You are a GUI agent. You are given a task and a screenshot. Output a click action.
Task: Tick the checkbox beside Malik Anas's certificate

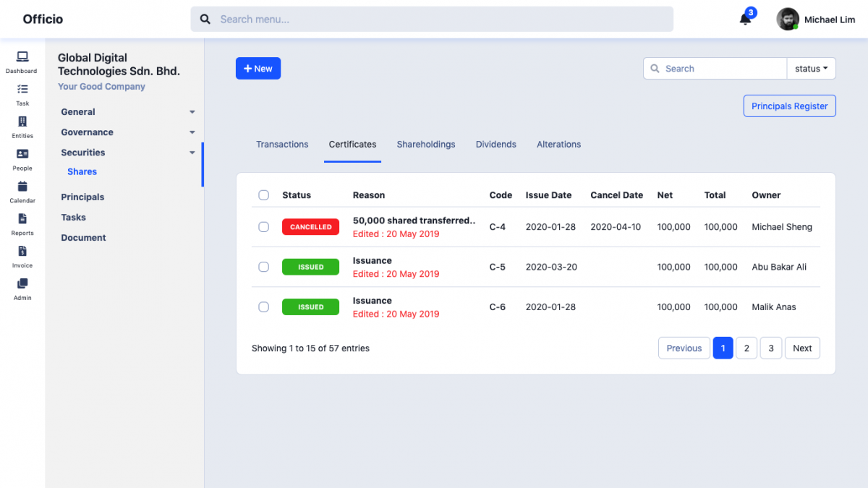[x=263, y=307]
